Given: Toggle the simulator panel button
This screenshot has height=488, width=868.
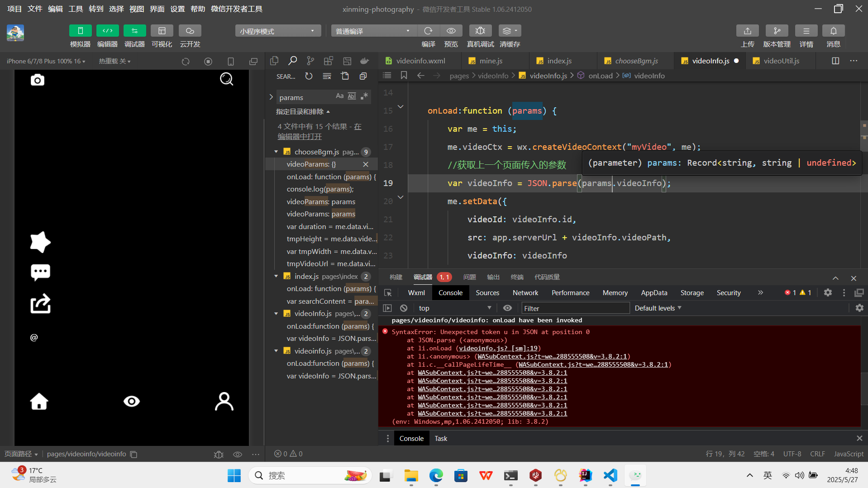Looking at the screenshot, I should tap(80, 31).
